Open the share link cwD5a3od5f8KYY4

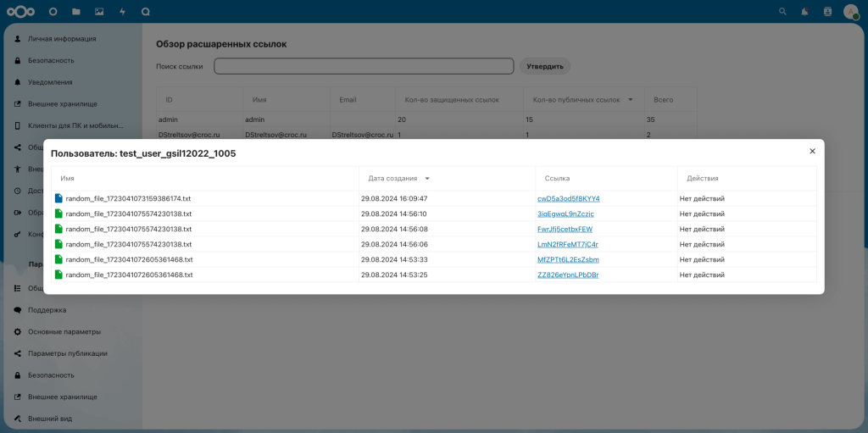(568, 198)
